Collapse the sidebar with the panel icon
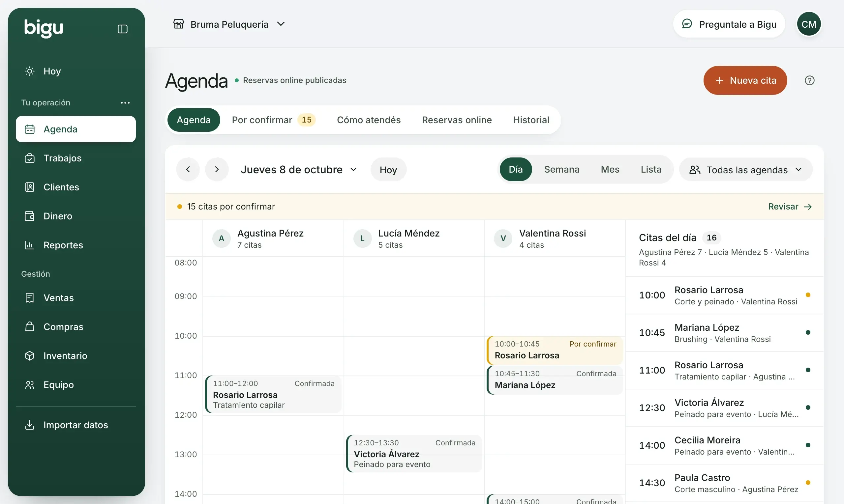844x504 pixels. [x=122, y=29]
